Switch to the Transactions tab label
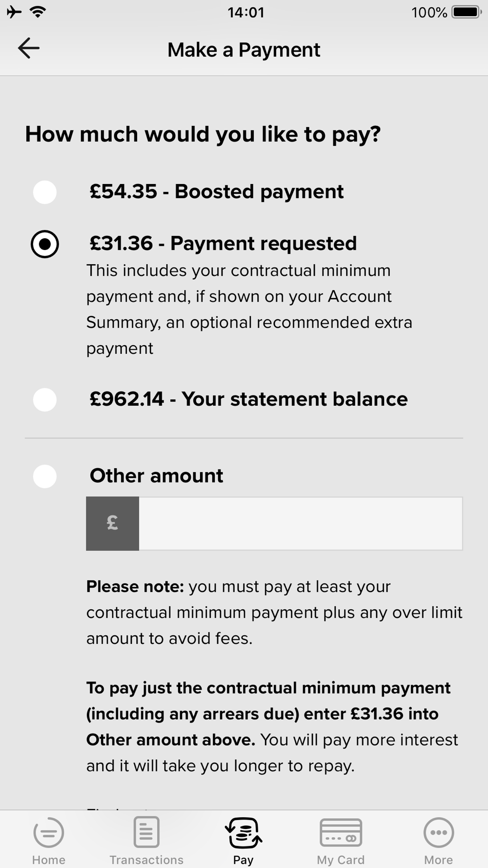Screen dimensions: 488x868 (x=146, y=860)
